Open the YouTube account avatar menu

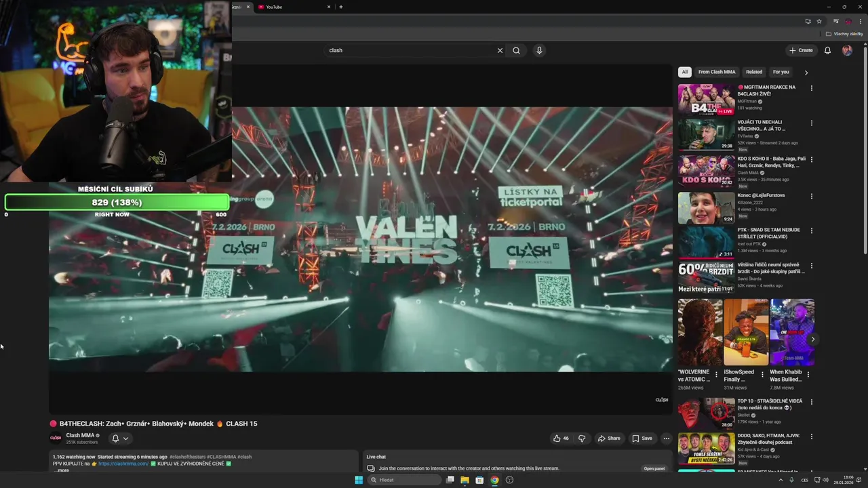point(847,50)
